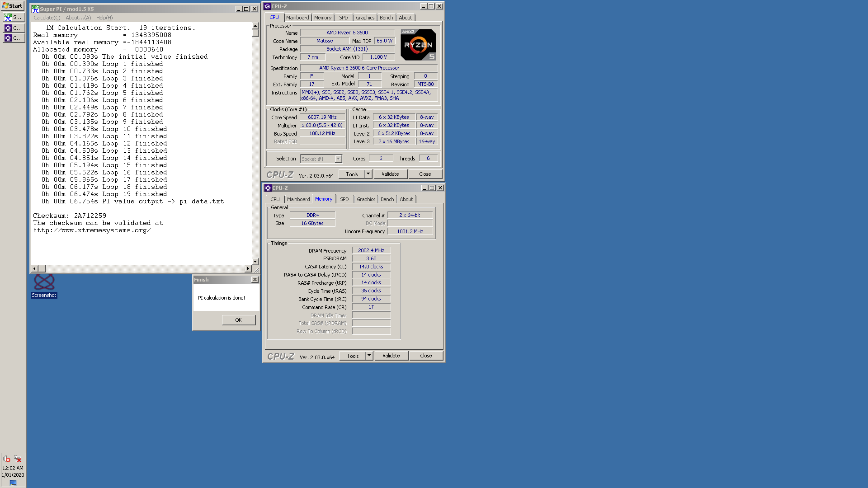Image resolution: width=868 pixels, height=488 pixels.
Task: Open the Start menu button
Action: pos(13,5)
